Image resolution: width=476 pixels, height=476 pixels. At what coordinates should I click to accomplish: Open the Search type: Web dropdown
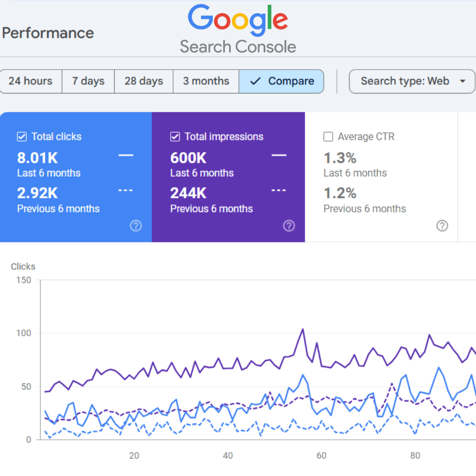[412, 82]
